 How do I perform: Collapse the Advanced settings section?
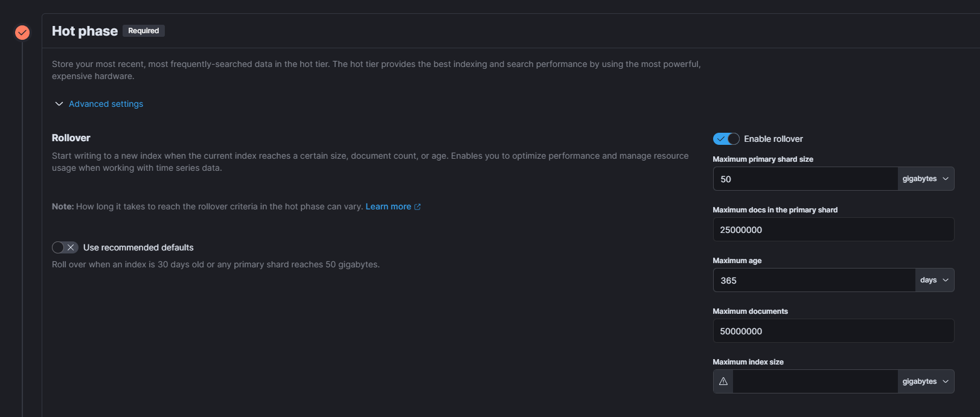click(106, 104)
